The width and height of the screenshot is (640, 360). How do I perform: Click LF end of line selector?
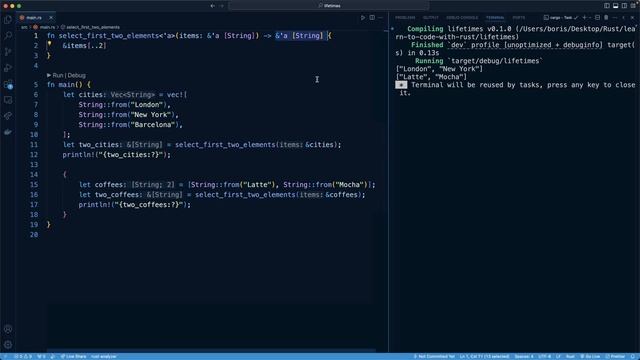pos(558,357)
